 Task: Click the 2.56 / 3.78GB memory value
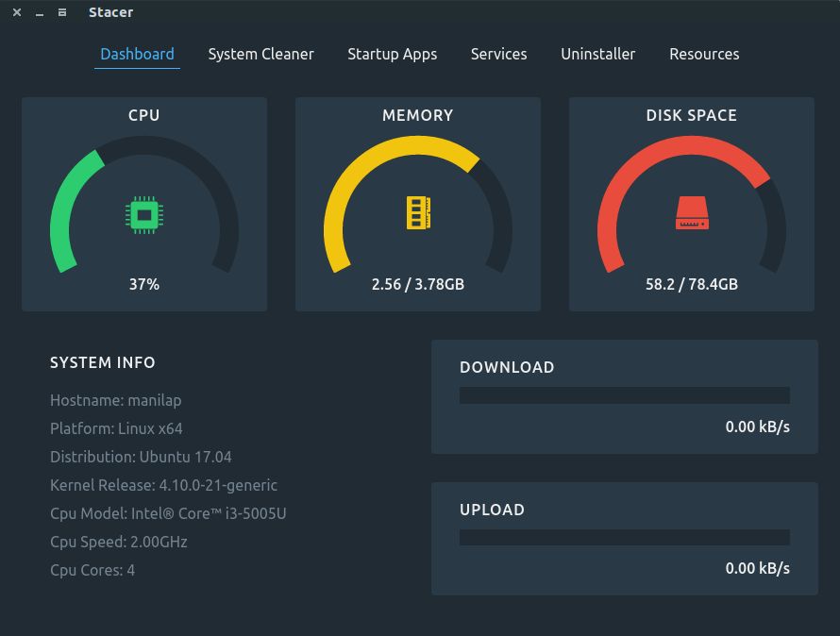point(418,284)
